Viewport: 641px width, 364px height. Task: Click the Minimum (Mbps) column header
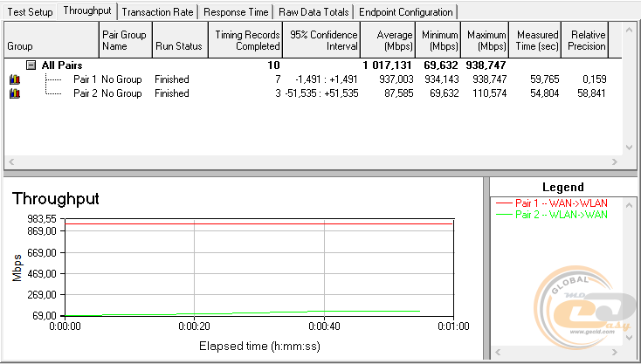(x=438, y=40)
